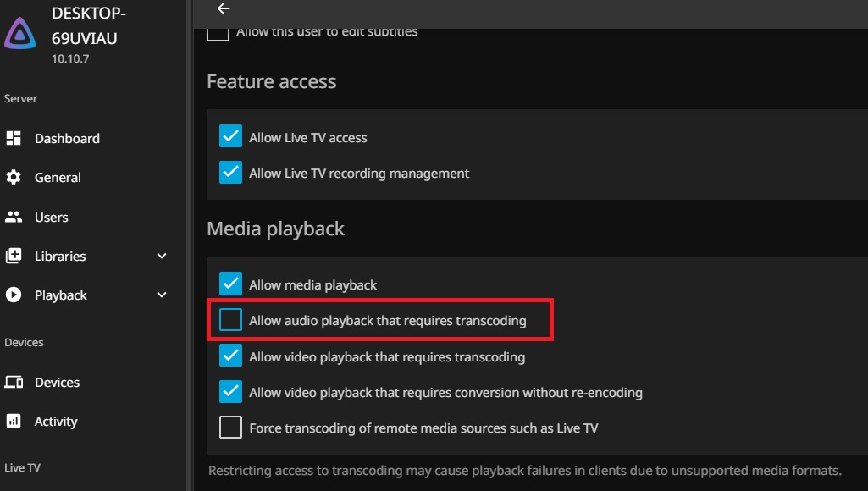868x491 pixels.
Task: Click the Activity chart icon
Action: 14,421
